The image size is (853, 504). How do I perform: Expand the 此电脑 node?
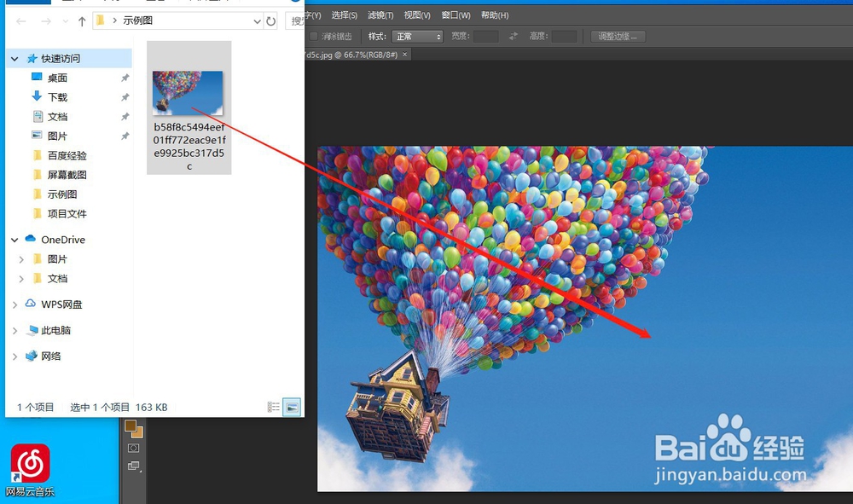[x=15, y=331]
